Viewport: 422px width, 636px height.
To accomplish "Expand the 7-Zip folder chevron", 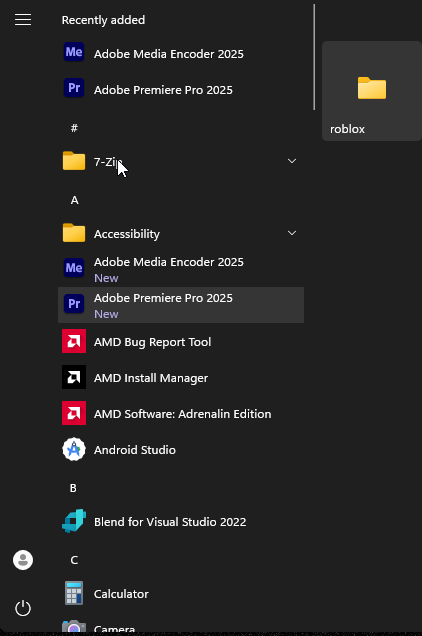I will coord(292,161).
